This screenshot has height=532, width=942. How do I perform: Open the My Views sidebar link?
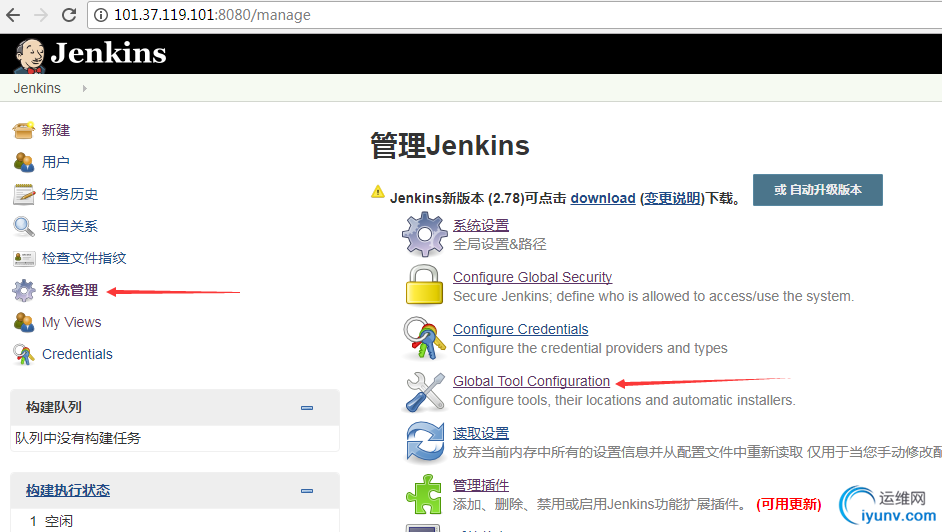pyautogui.click(x=71, y=322)
